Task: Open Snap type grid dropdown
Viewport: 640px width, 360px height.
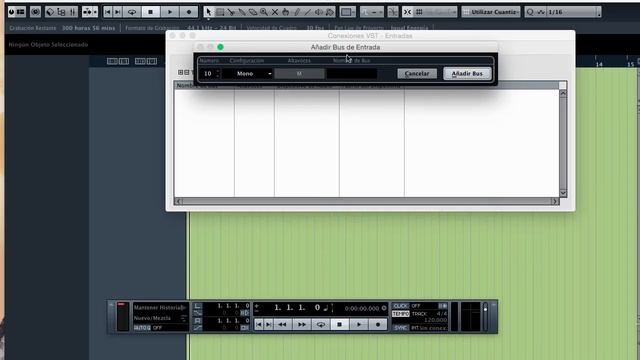Action: point(436,12)
